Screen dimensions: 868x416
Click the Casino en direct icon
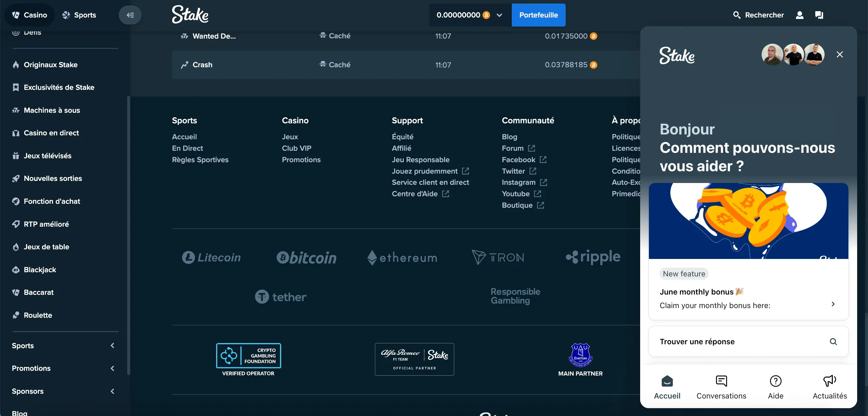(16, 133)
